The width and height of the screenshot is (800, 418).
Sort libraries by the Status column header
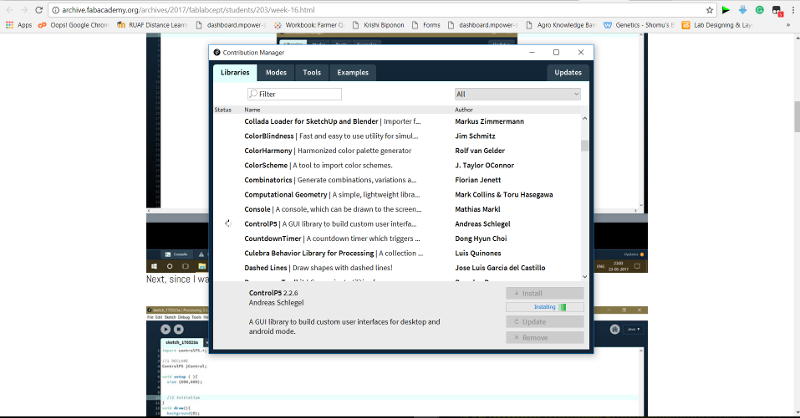(223, 110)
